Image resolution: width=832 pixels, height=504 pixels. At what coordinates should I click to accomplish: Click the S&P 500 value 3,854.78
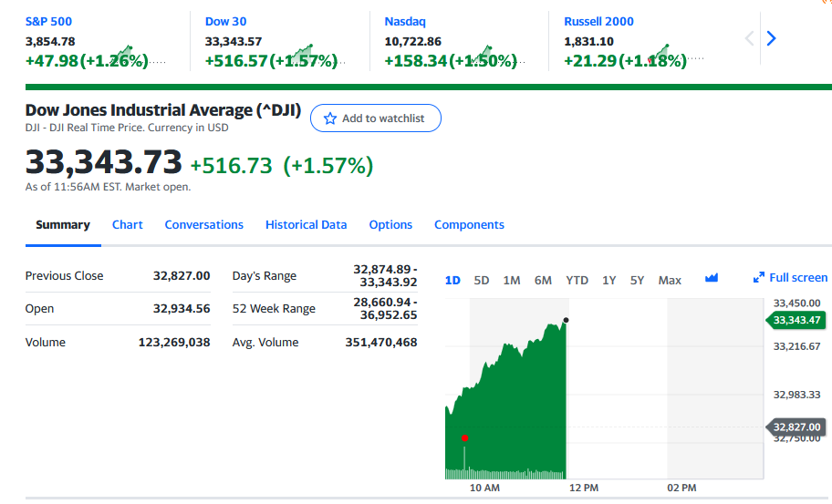50,41
